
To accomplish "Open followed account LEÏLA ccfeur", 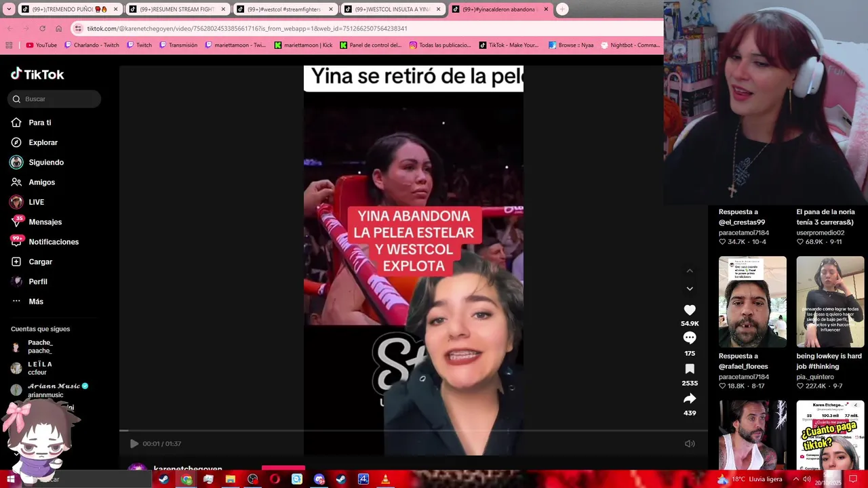I will (x=33, y=368).
